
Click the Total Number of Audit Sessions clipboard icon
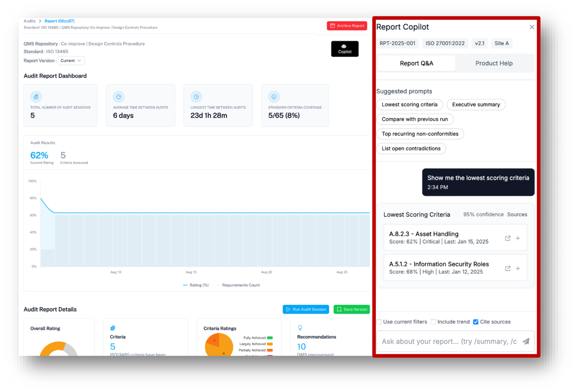tap(36, 97)
